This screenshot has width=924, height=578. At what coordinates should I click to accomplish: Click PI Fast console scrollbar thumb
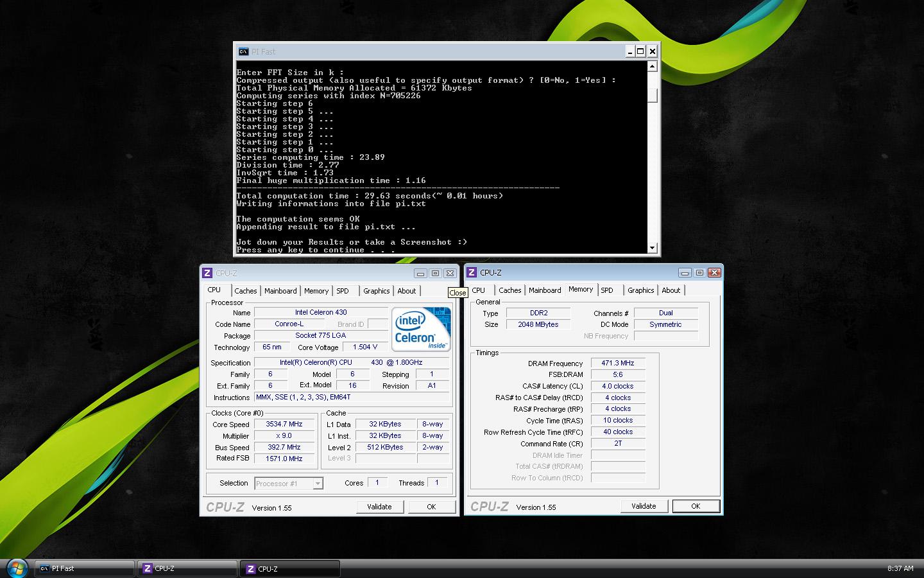click(652, 95)
